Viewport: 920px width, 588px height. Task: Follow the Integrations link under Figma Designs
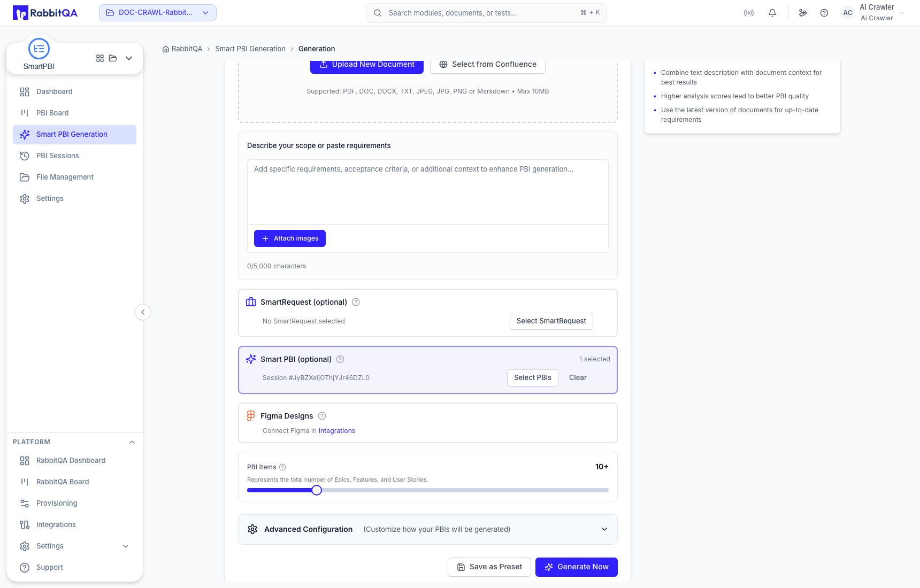(x=337, y=431)
